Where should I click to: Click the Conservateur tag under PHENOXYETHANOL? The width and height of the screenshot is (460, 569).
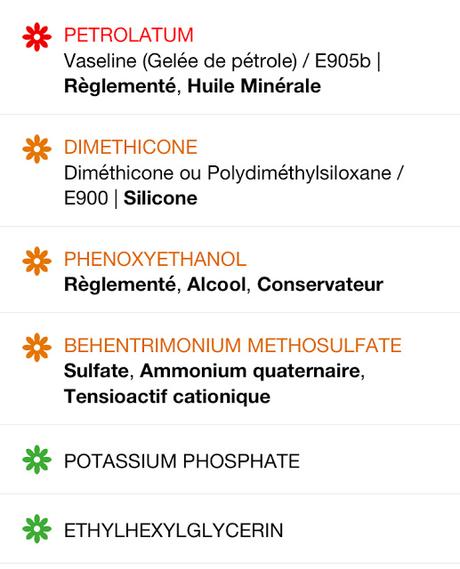(x=320, y=284)
